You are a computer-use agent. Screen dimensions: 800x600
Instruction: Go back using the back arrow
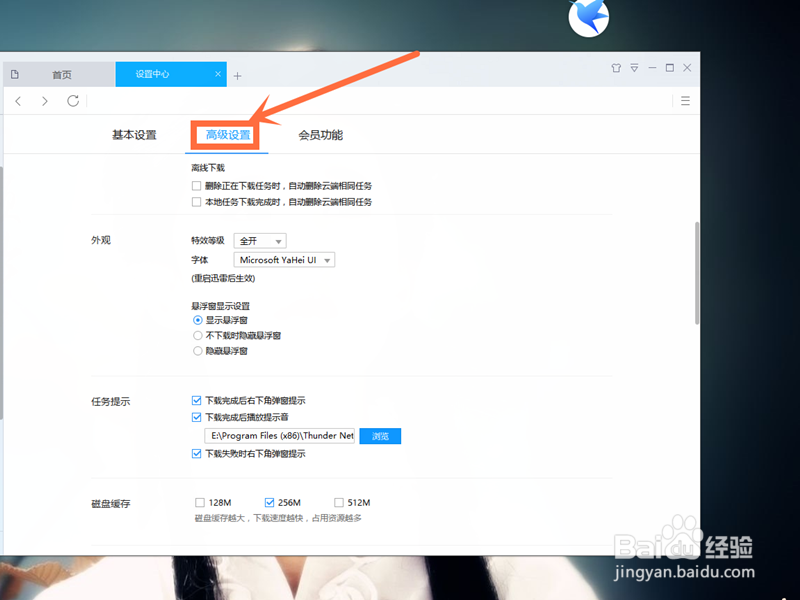click(x=18, y=101)
